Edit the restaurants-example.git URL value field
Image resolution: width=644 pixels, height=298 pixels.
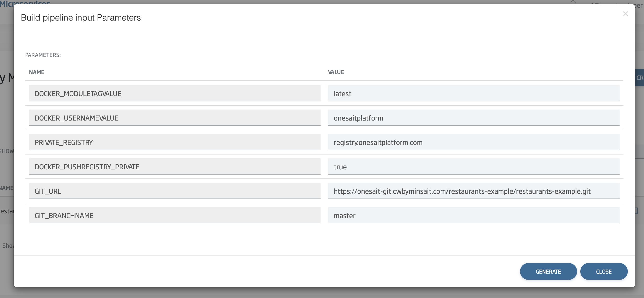tap(473, 191)
